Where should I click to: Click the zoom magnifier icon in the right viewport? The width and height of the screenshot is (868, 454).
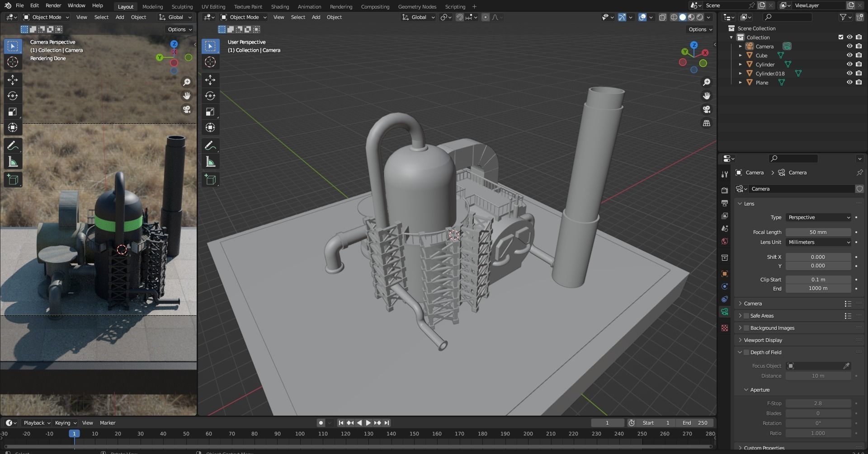coord(707,82)
